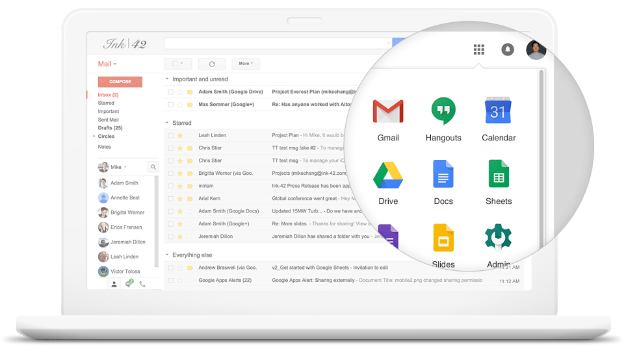624x364 pixels.
Task: Open chat with Adam Smith contact
Action: [x=124, y=183]
